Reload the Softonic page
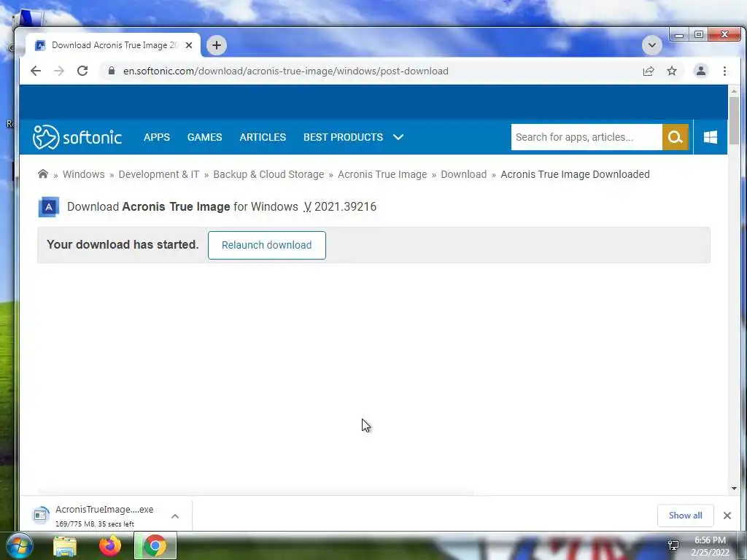The image size is (747, 560). (x=82, y=71)
